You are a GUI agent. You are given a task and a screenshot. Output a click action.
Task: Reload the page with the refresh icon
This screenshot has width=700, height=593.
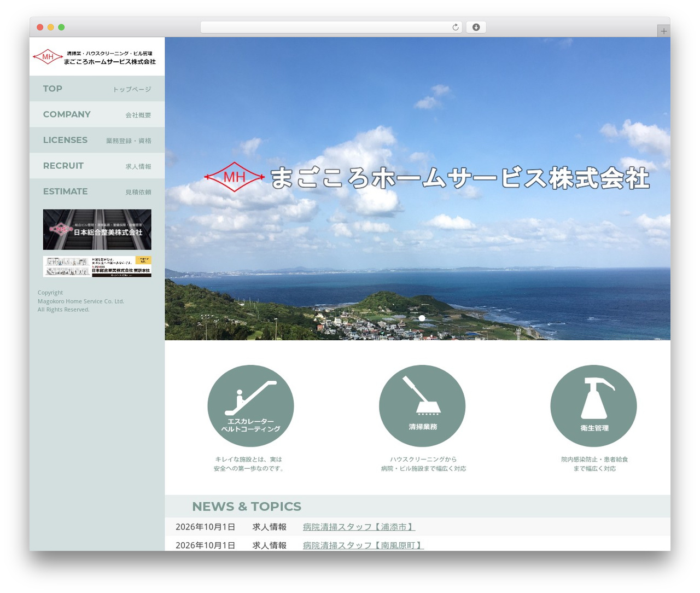click(456, 27)
